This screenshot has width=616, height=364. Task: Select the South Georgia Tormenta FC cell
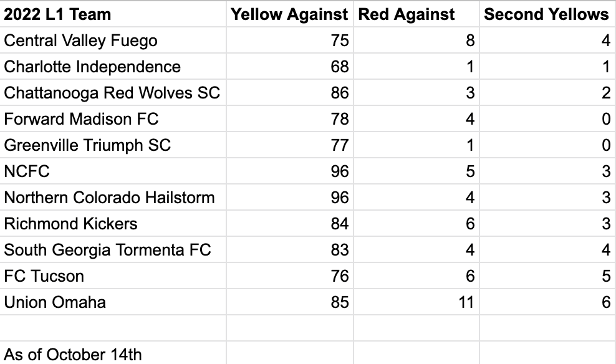coord(107,250)
